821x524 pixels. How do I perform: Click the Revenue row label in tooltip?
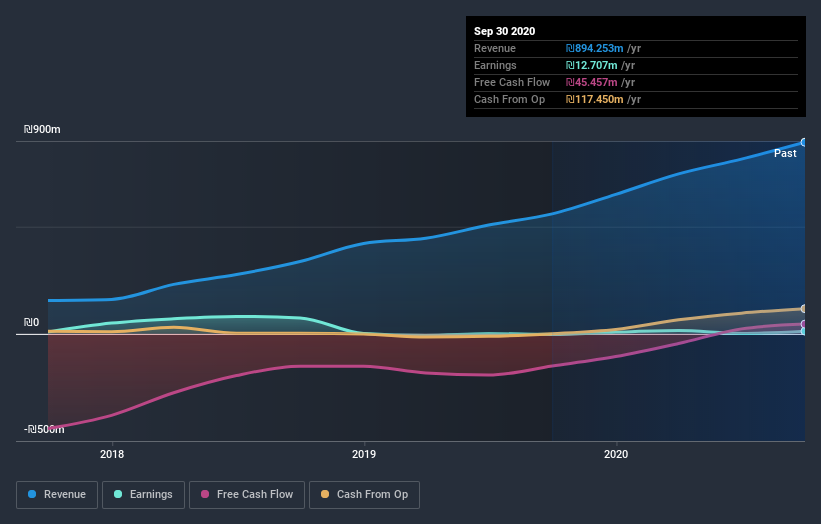coord(495,48)
